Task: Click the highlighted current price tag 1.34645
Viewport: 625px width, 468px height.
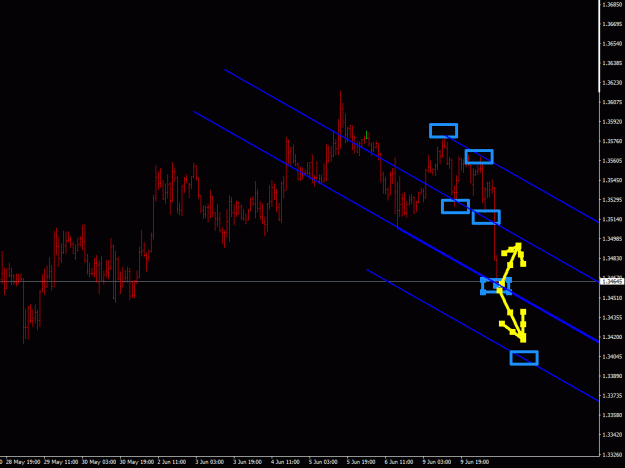Action: [x=613, y=281]
